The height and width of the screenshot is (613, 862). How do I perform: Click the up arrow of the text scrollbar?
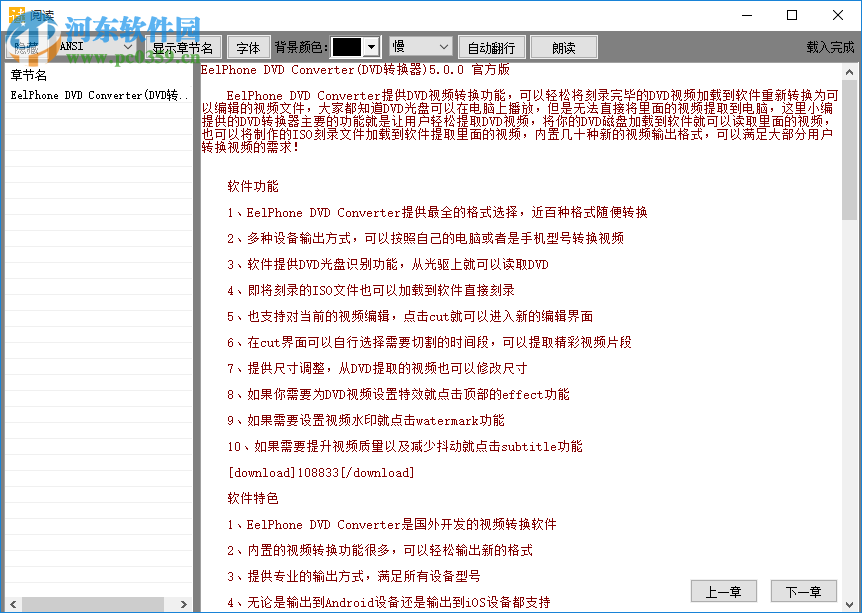(x=849, y=72)
